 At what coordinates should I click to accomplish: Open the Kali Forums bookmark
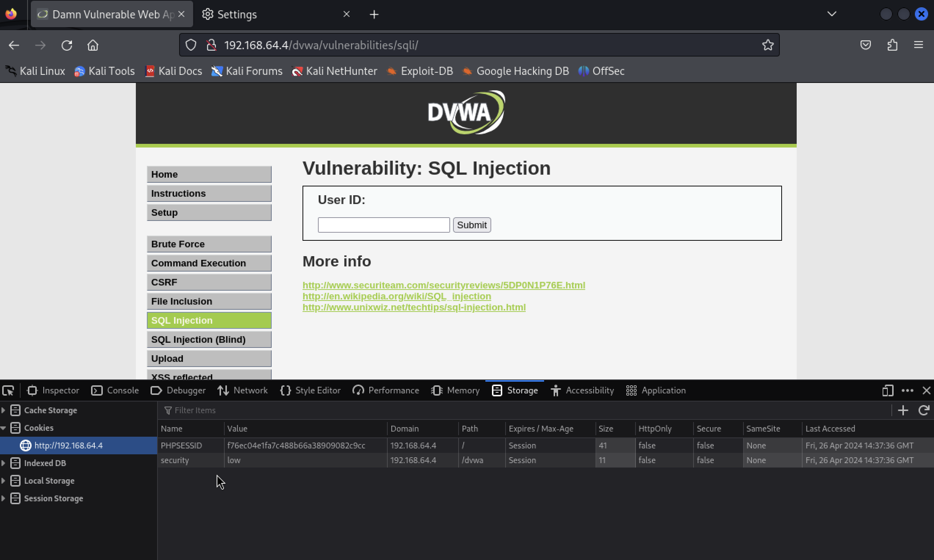[x=247, y=71]
